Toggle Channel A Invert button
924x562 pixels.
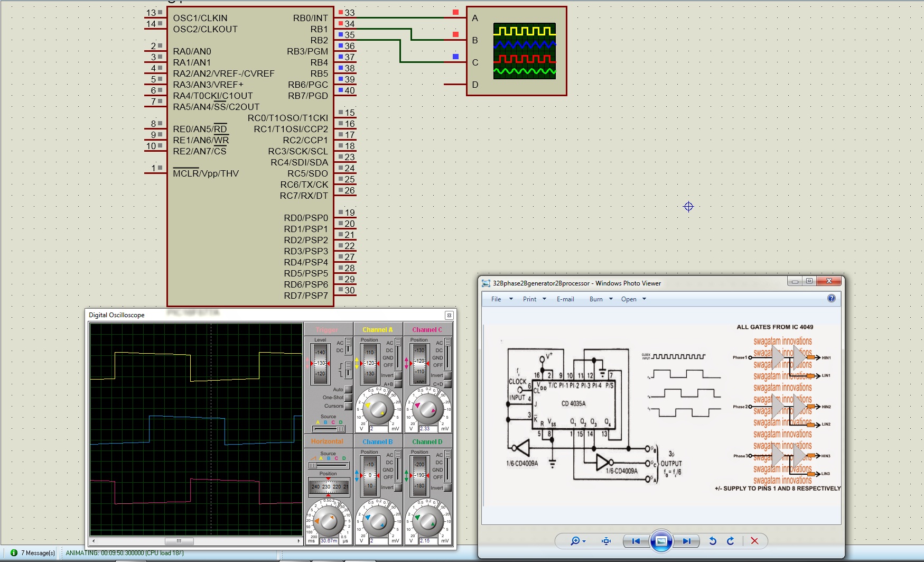pos(398,375)
